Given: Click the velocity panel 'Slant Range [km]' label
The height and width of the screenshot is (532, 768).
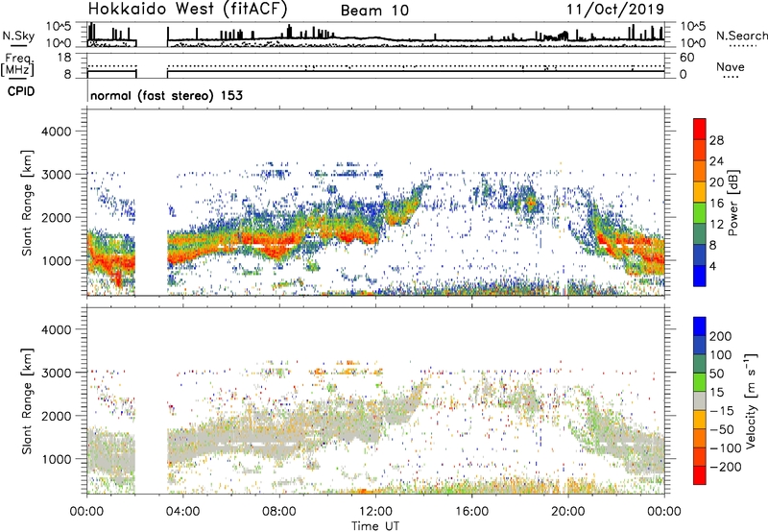Looking at the screenshot, I should 27,401.
